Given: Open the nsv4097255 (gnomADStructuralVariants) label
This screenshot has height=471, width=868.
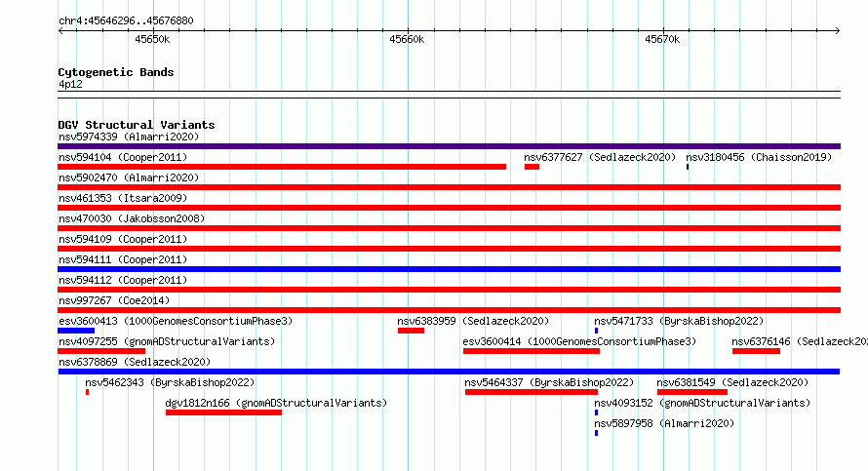Looking at the screenshot, I should click(167, 341).
